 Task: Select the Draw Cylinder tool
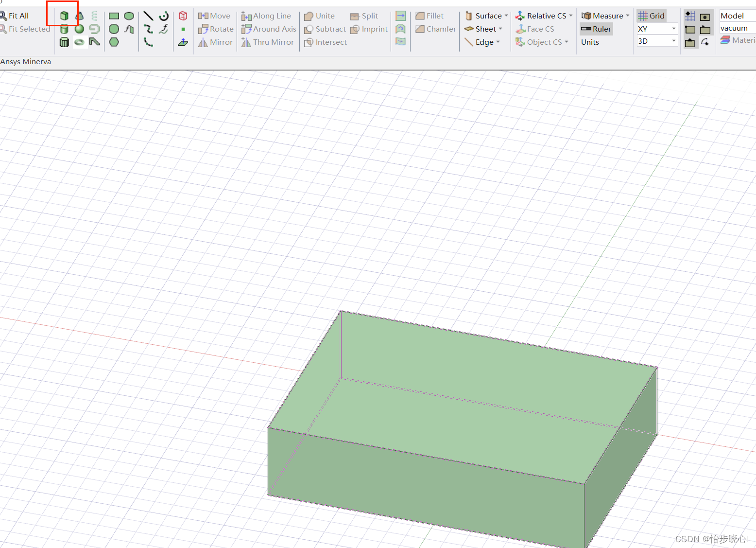64,29
